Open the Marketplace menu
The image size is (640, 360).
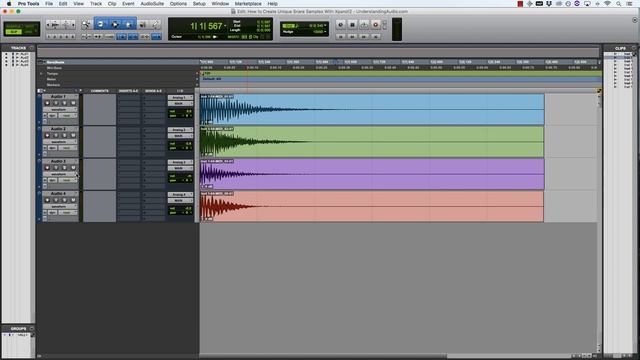coord(248,4)
